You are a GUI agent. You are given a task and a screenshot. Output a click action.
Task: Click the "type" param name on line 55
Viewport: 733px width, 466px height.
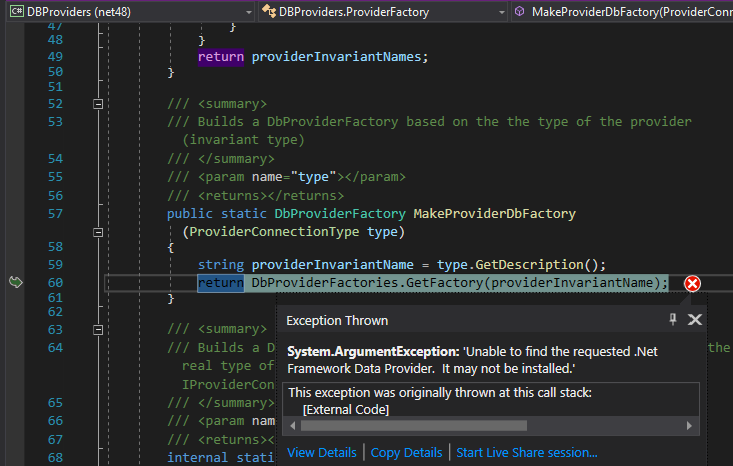click(313, 177)
